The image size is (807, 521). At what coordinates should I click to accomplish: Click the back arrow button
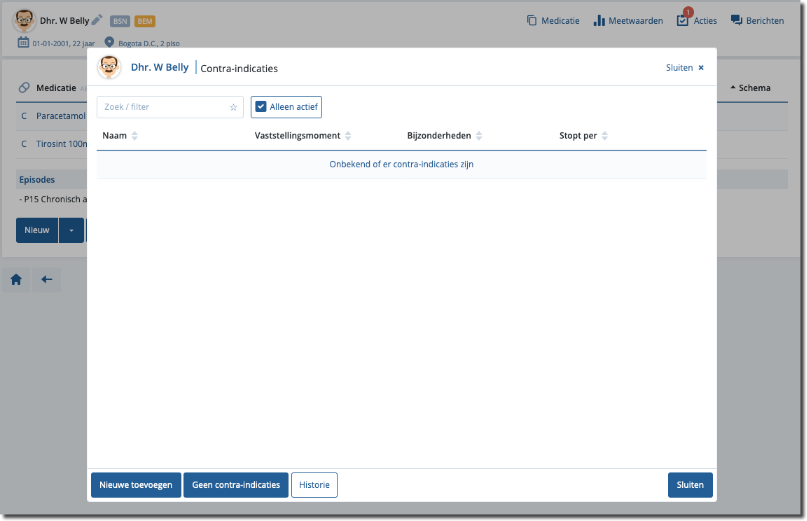(x=46, y=280)
